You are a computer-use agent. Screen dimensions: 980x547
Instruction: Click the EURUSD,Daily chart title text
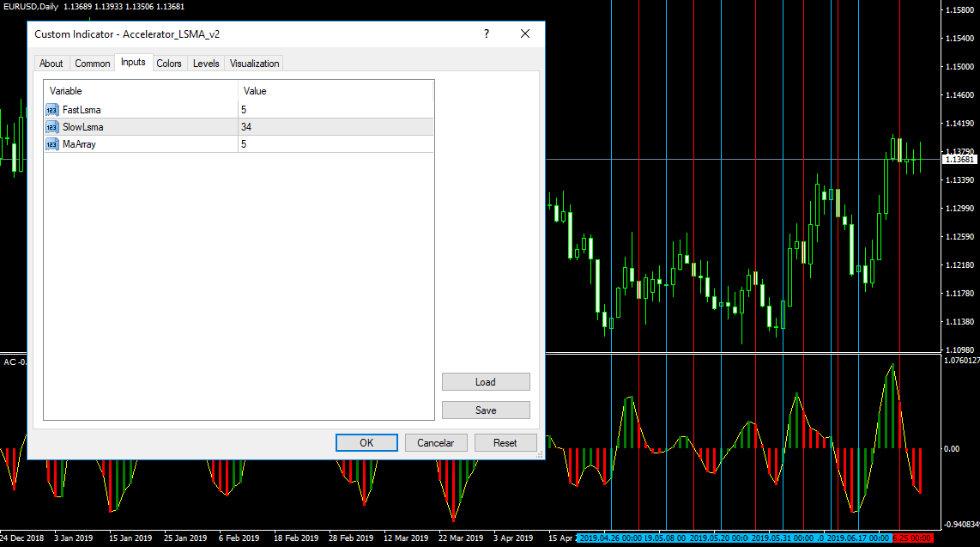tap(31, 6)
